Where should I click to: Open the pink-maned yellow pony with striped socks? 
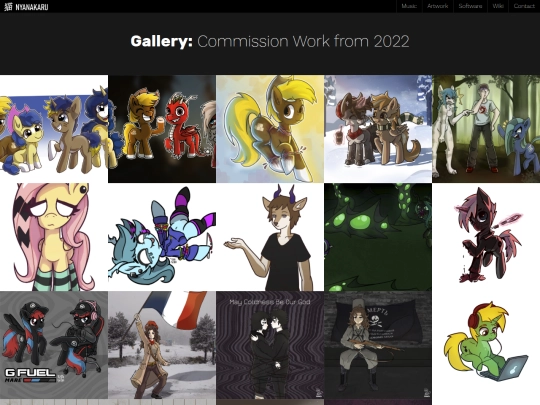[54, 237]
